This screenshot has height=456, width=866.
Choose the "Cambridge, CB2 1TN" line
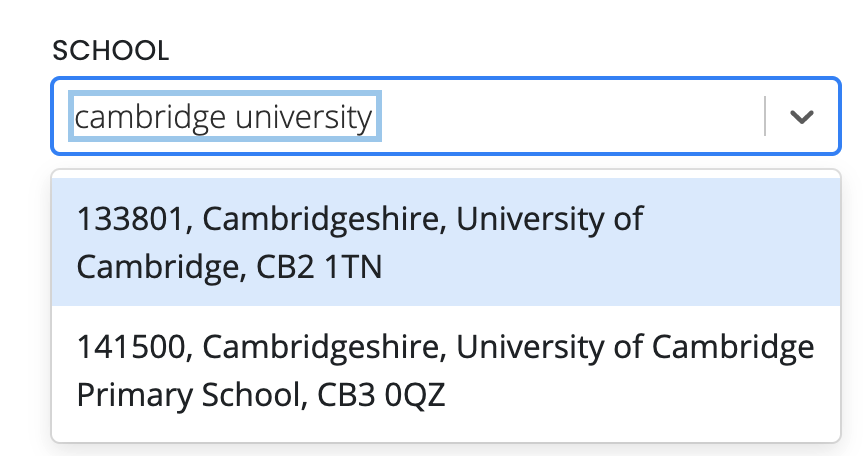[x=229, y=267]
